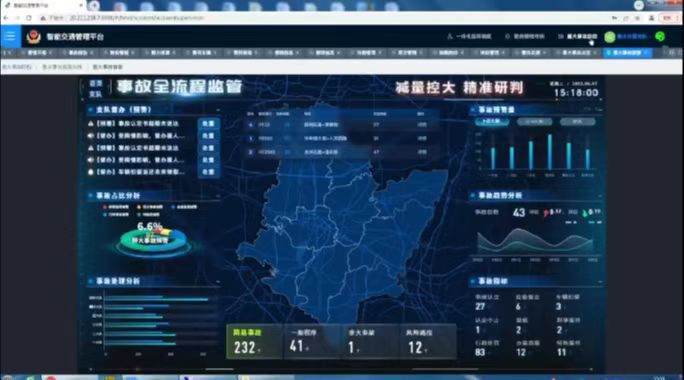This screenshot has height=380, width=684.
Task: Reload the page with browser refresh icon
Action: (29, 18)
